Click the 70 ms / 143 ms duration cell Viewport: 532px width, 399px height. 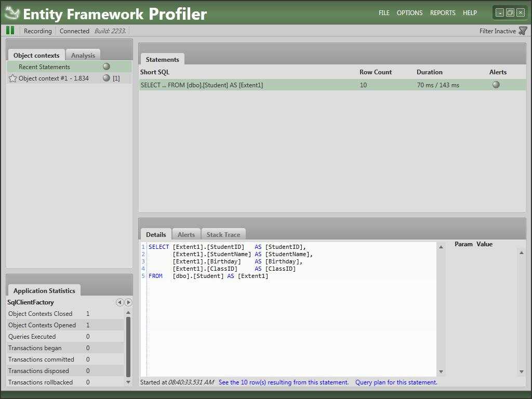coord(437,85)
